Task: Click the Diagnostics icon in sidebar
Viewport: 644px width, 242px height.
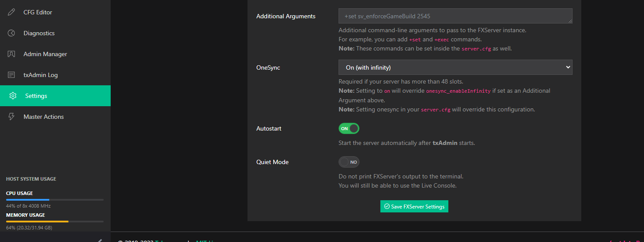Action: 12,33
